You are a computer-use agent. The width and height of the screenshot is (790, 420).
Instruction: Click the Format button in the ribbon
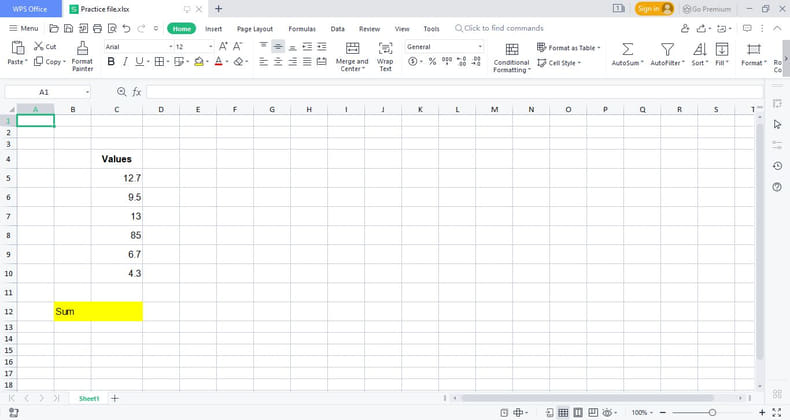coord(754,54)
